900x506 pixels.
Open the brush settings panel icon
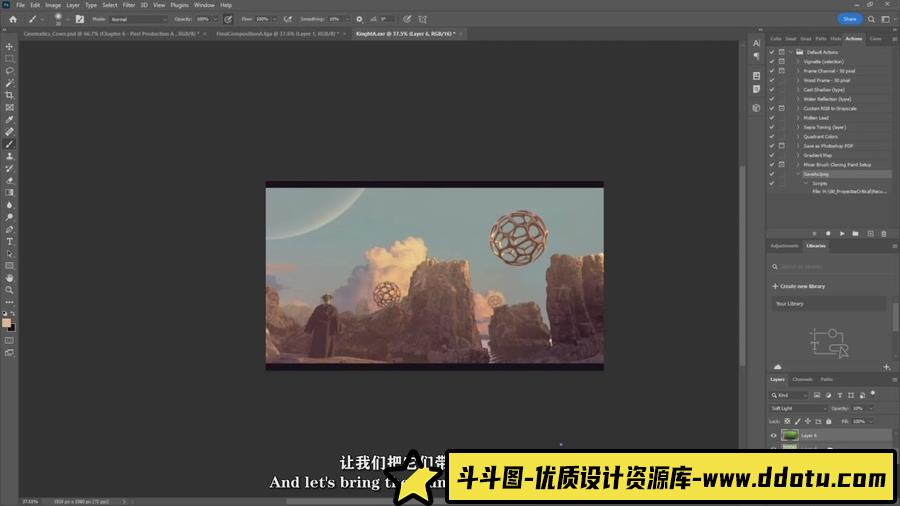[x=80, y=19]
